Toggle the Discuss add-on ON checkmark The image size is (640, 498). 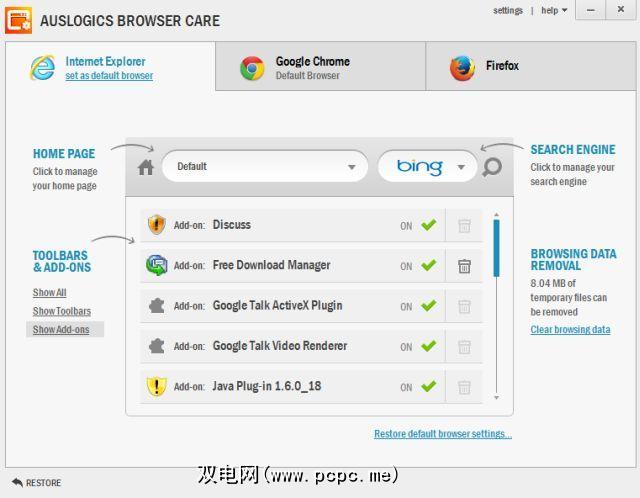point(429,225)
